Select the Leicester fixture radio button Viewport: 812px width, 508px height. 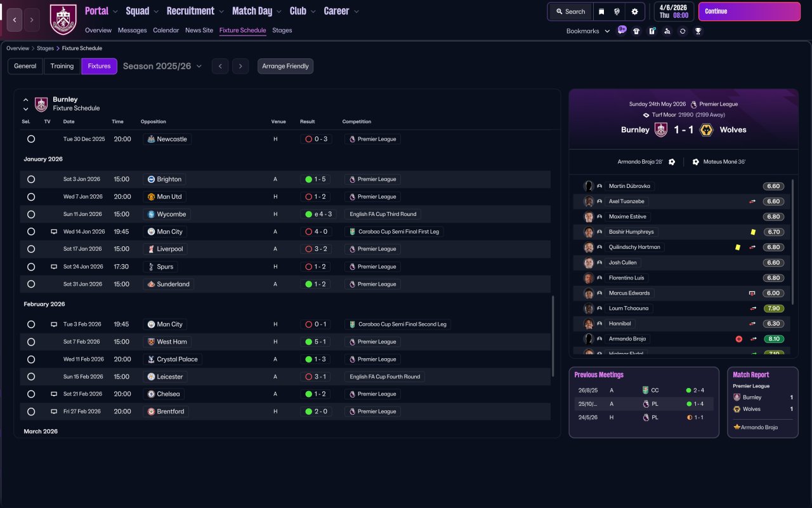31,377
